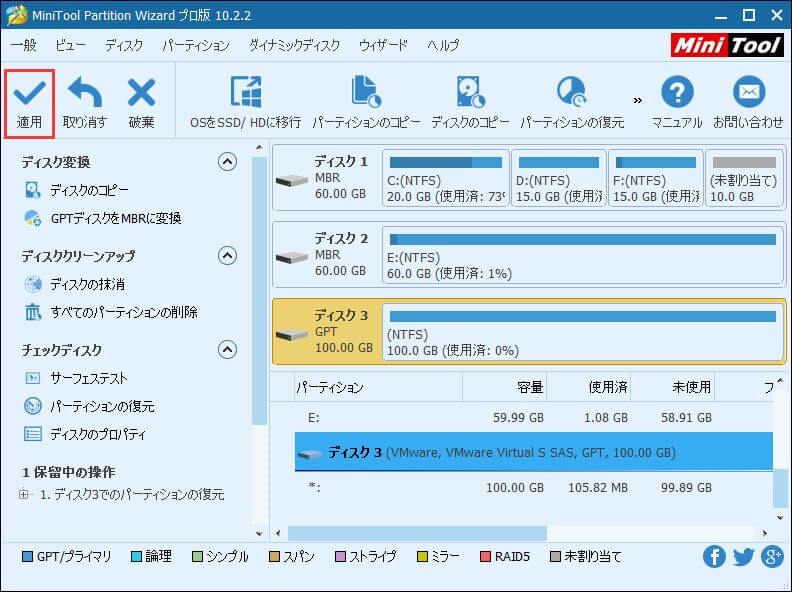Select the C:(NTFS) 20.0 GB partition block
This screenshot has height=592, width=792.
(x=446, y=178)
